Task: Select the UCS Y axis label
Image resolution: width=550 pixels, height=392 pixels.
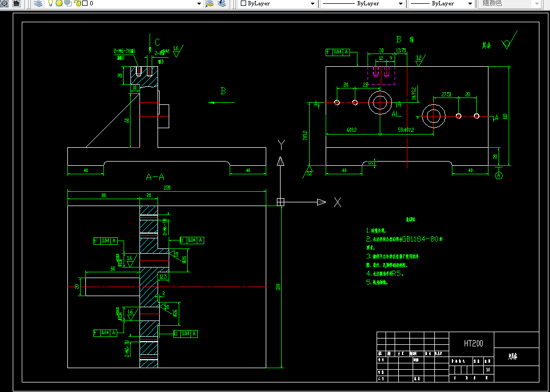Action: (x=281, y=145)
